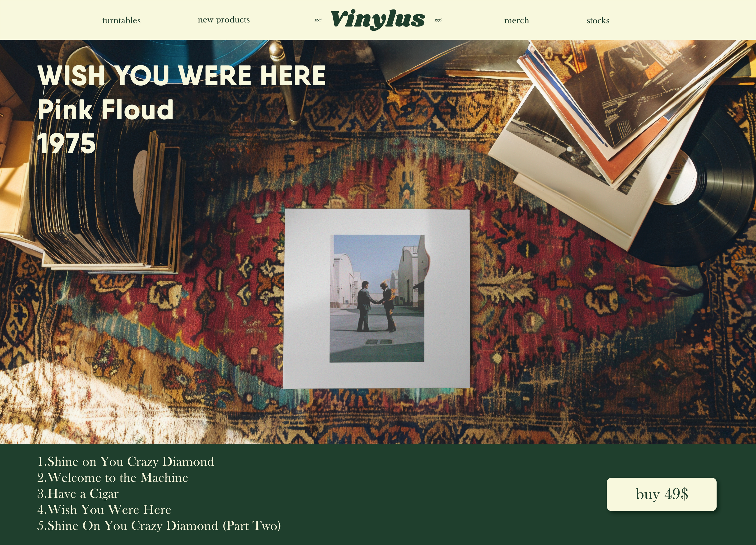Screen dimensions: 756x545
Task: Select track 2 Welcome to the Machine
Action: click(113, 477)
